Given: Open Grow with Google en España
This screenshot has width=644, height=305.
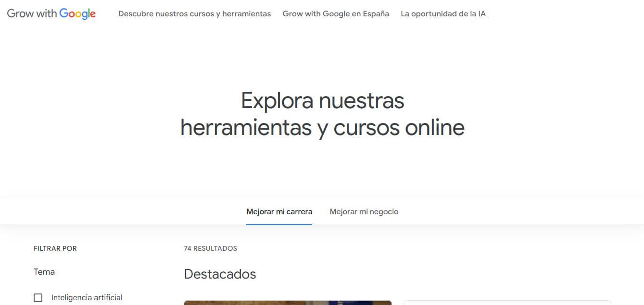Looking at the screenshot, I should 336,14.
